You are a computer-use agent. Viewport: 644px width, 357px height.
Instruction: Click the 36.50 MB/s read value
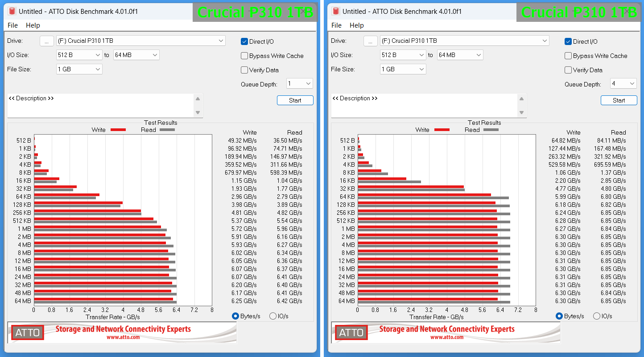(x=288, y=140)
